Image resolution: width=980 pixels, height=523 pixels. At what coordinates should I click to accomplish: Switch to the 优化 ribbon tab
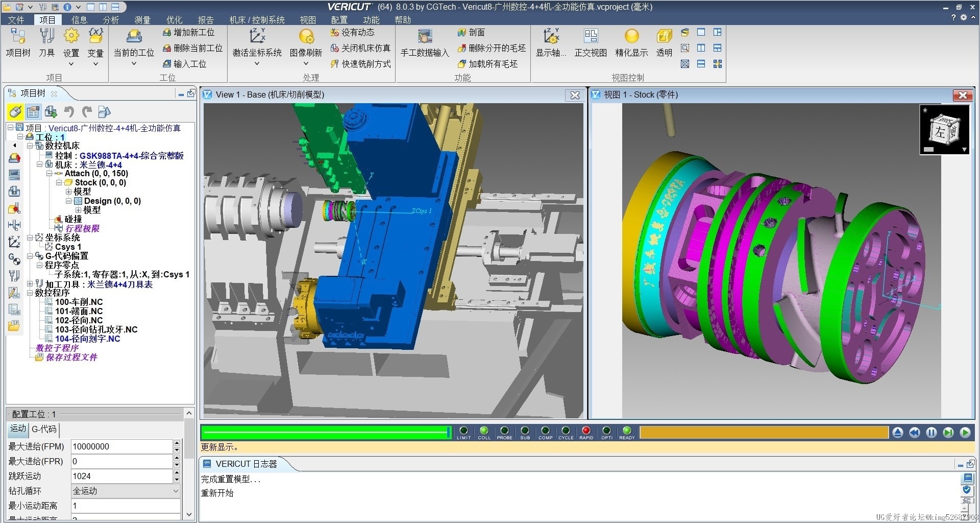coord(174,20)
